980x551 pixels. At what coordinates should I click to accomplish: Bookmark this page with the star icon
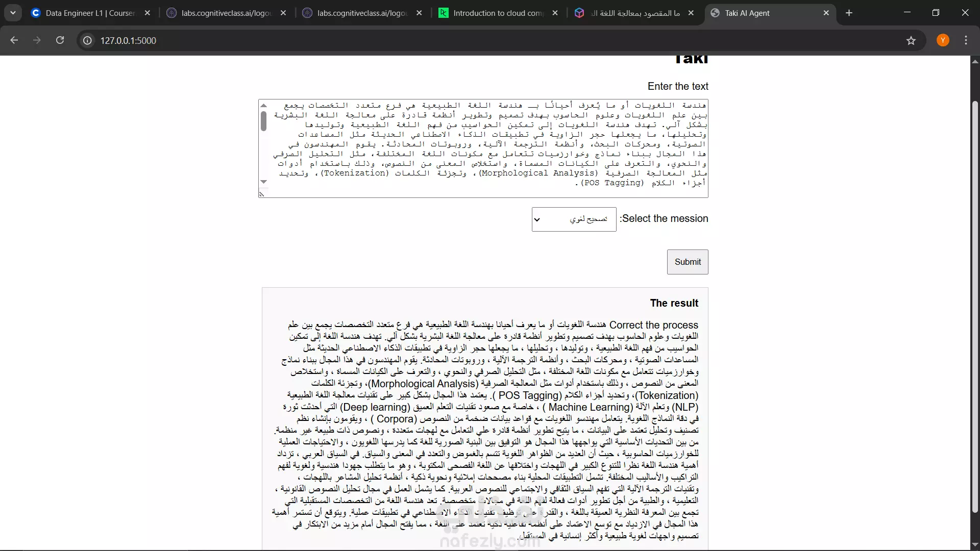click(911, 40)
